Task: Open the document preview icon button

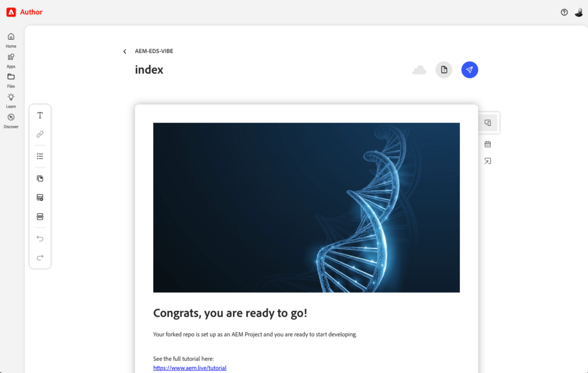Action: coord(444,70)
